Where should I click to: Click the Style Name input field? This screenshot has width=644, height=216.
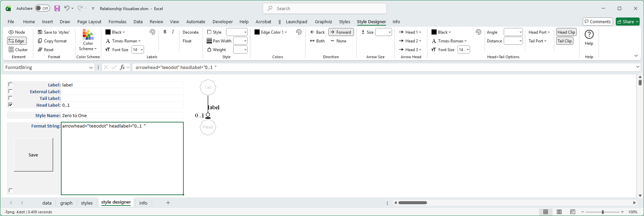122,115
